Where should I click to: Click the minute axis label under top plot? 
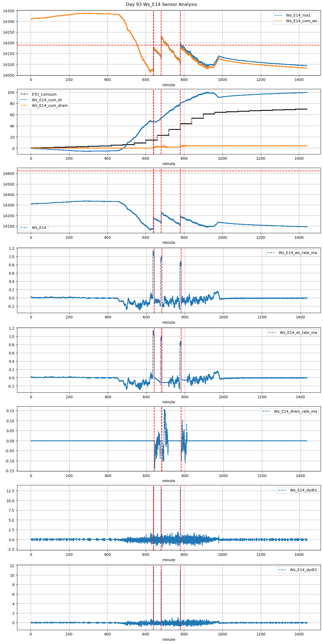[169, 85]
